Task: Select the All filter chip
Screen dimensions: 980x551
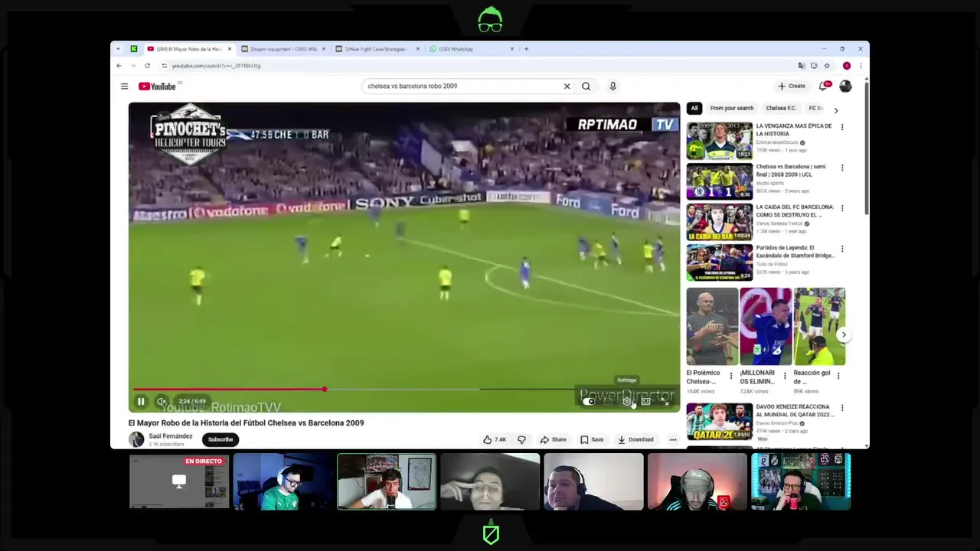Action: tap(694, 108)
